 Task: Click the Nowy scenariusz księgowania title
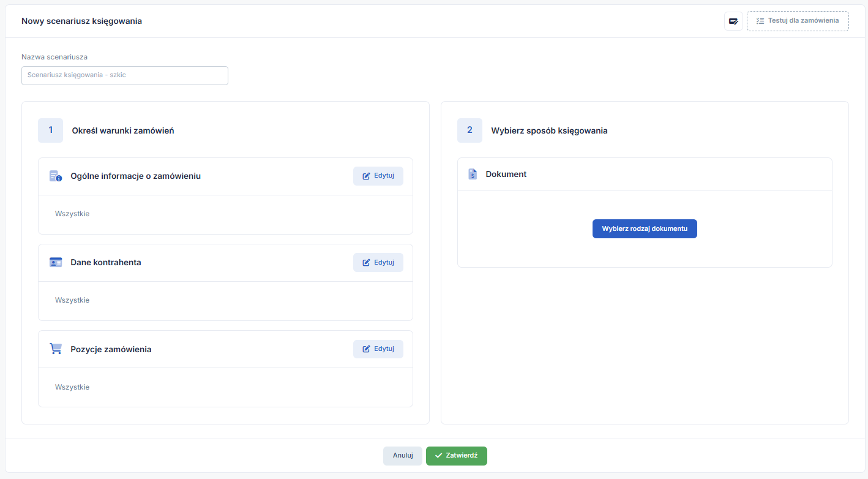click(x=81, y=21)
